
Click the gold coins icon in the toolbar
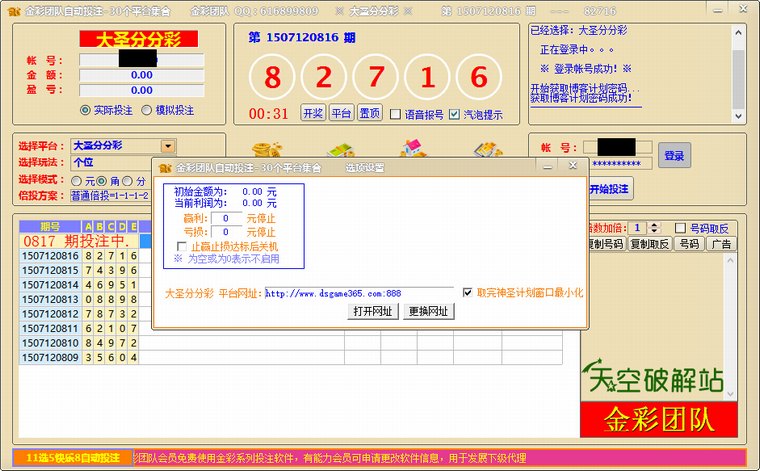pos(264,148)
